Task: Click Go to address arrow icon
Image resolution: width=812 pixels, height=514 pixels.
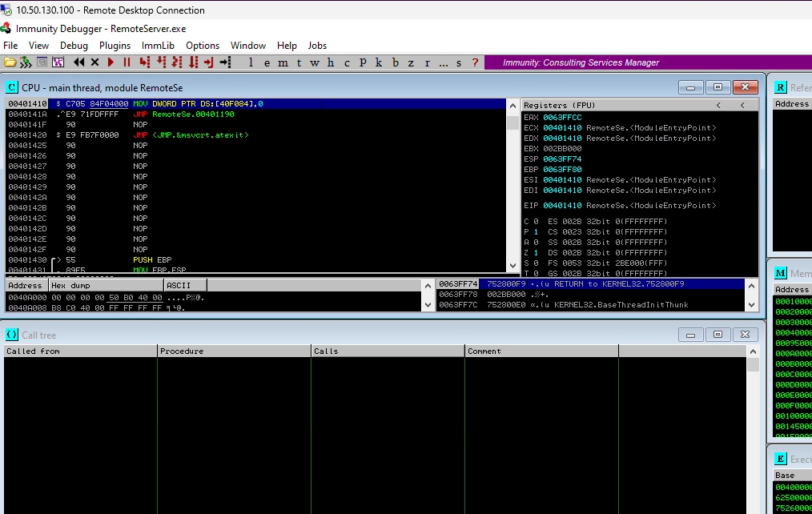Action: [x=225, y=62]
